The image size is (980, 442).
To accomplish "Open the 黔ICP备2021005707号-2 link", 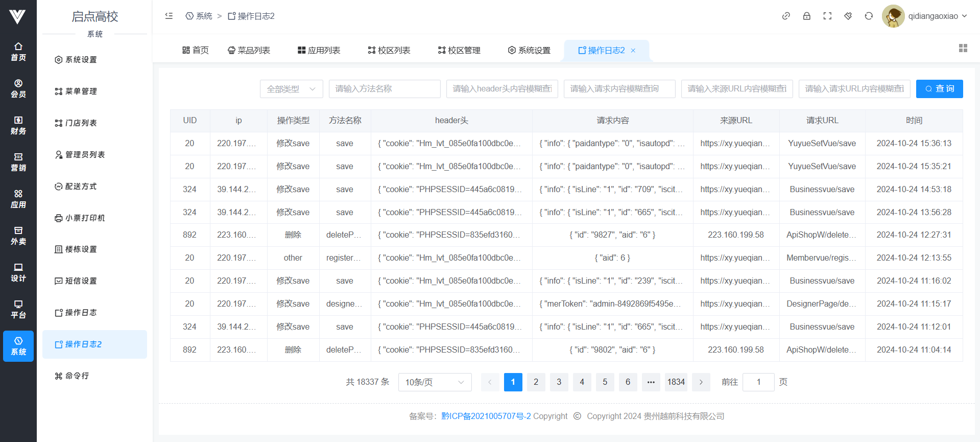I will pos(486,416).
